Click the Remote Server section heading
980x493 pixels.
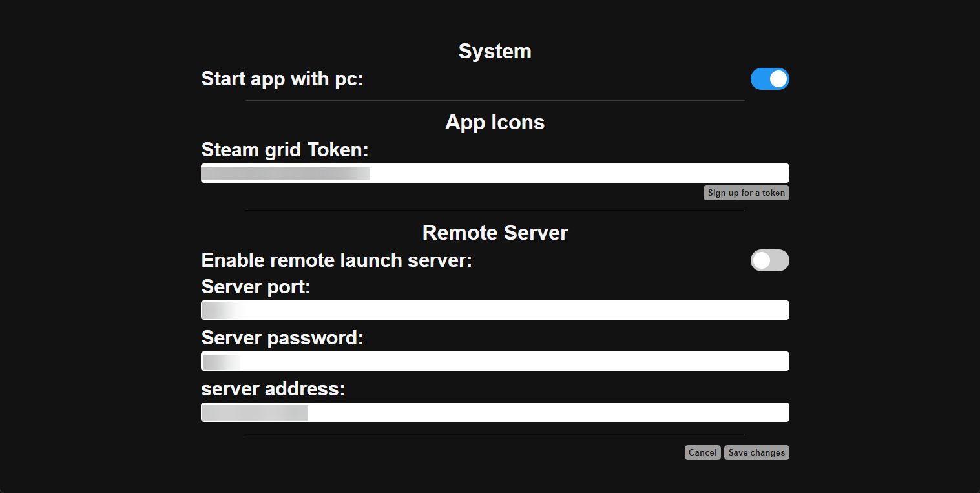pos(495,233)
